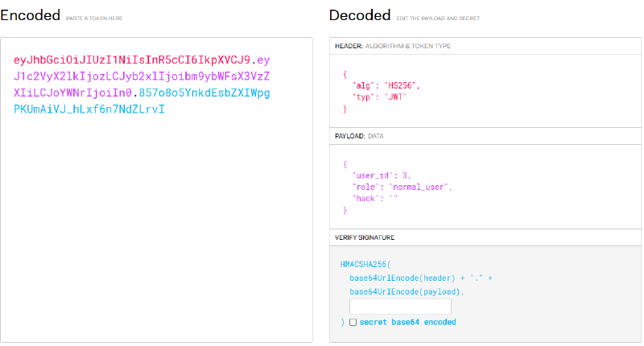Click the PAYLOAD: DATA section label

pos(359,136)
